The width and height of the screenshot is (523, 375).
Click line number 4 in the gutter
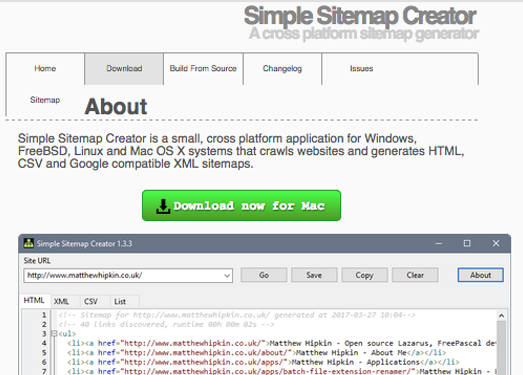tap(44, 343)
